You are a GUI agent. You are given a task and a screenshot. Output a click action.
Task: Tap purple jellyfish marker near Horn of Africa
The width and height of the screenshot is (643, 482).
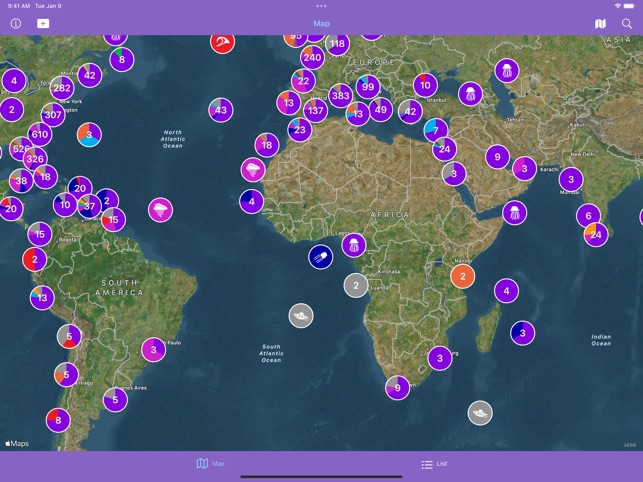pos(515,213)
